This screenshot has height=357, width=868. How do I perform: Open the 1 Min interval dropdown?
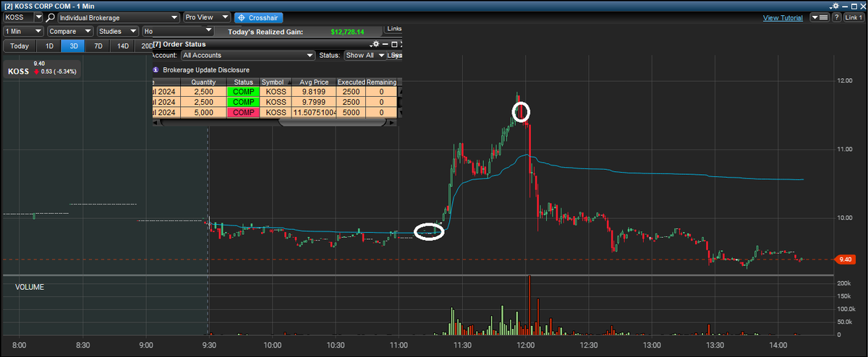coord(23,31)
